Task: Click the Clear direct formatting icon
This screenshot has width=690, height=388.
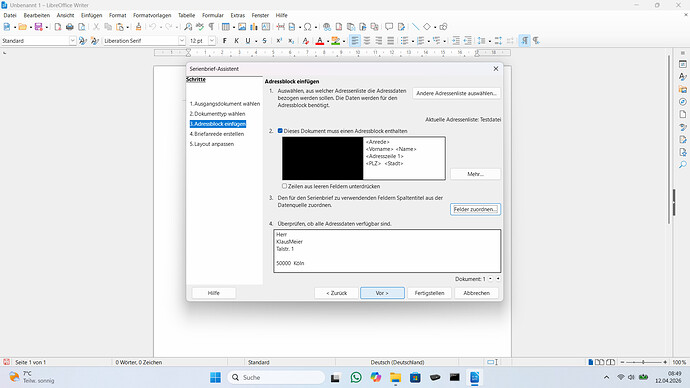Action: pos(305,40)
